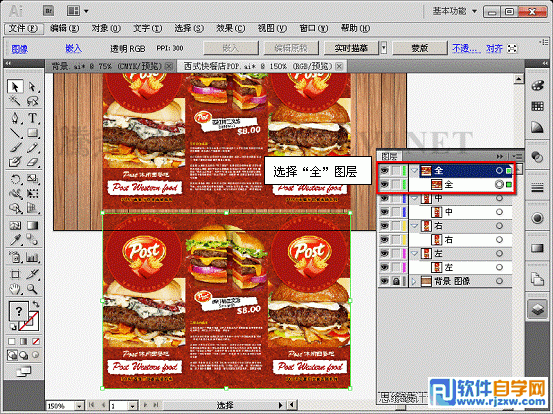Open the Layers panel flyout menu

[x=517, y=156]
